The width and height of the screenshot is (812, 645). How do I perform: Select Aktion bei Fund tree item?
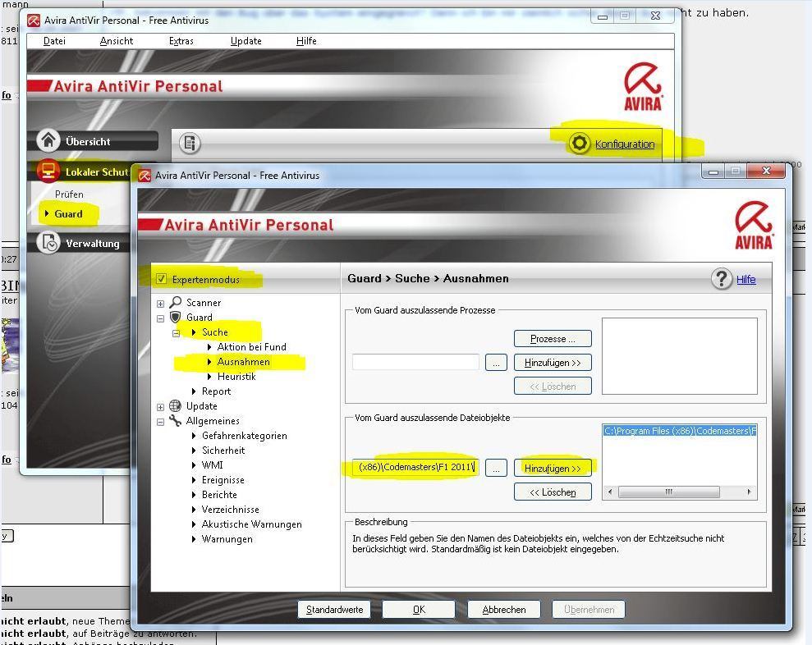point(252,347)
